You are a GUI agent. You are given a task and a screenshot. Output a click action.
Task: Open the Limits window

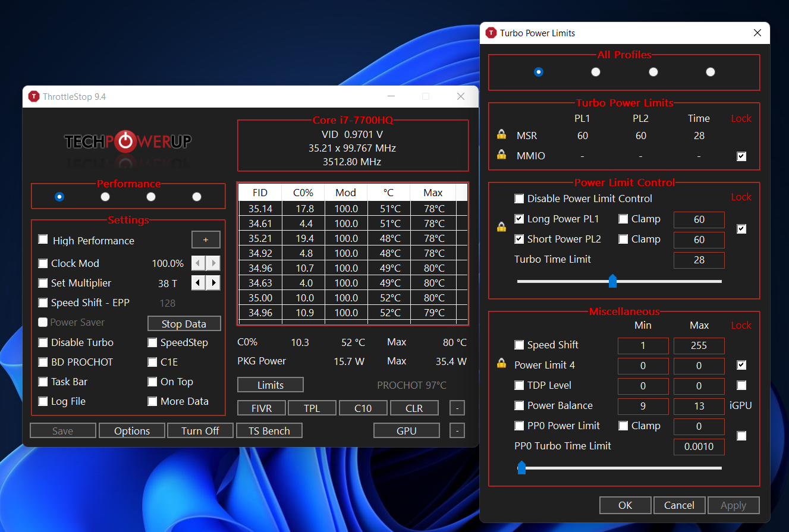[271, 385]
